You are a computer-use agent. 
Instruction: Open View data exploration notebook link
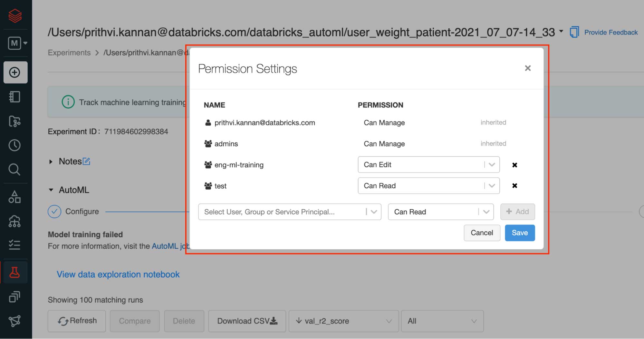(118, 274)
